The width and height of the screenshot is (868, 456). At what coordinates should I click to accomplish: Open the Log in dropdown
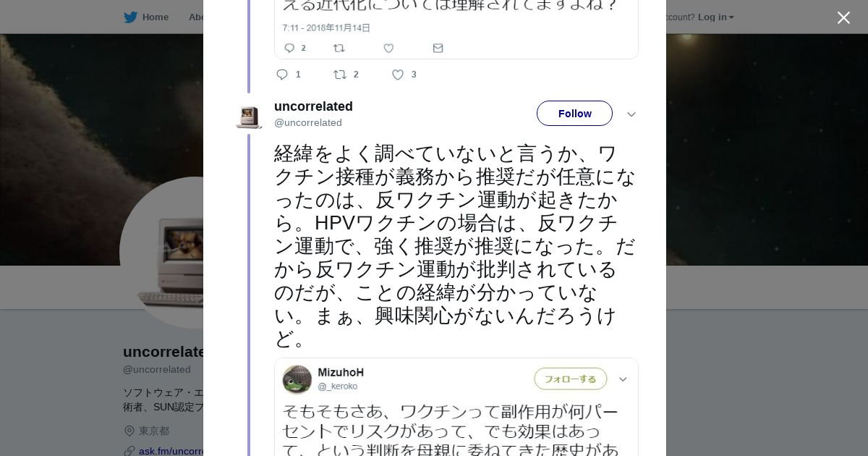point(715,17)
